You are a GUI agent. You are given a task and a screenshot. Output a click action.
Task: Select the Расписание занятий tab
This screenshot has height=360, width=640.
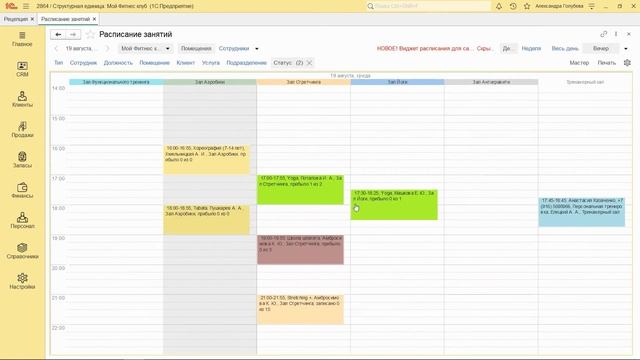(65, 19)
